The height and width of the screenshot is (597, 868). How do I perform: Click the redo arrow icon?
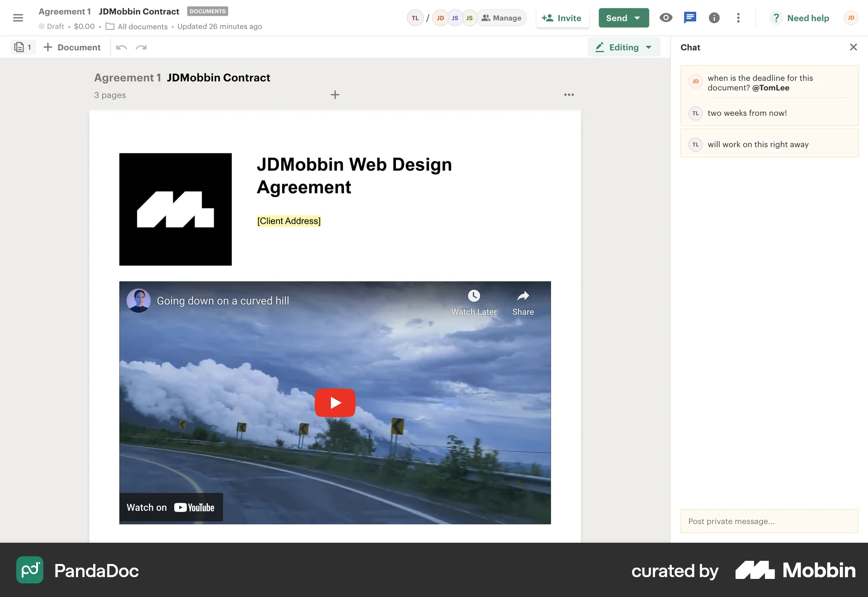[141, 47]
